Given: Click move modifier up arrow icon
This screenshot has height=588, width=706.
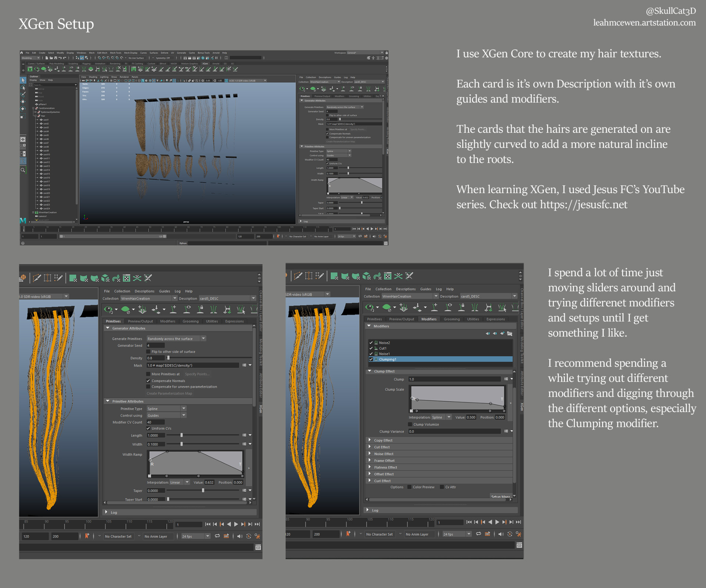Looking at the screenshot, I should [488, 334].
